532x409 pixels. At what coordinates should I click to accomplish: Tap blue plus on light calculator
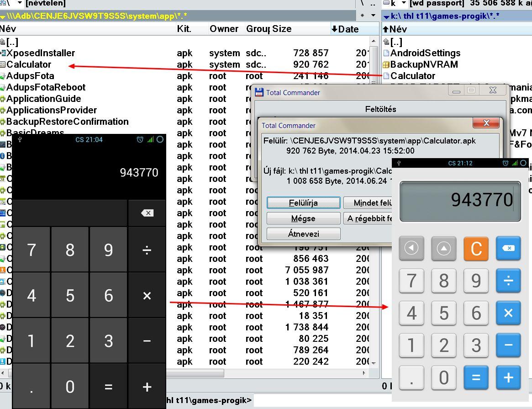click(x=508, y=377)
